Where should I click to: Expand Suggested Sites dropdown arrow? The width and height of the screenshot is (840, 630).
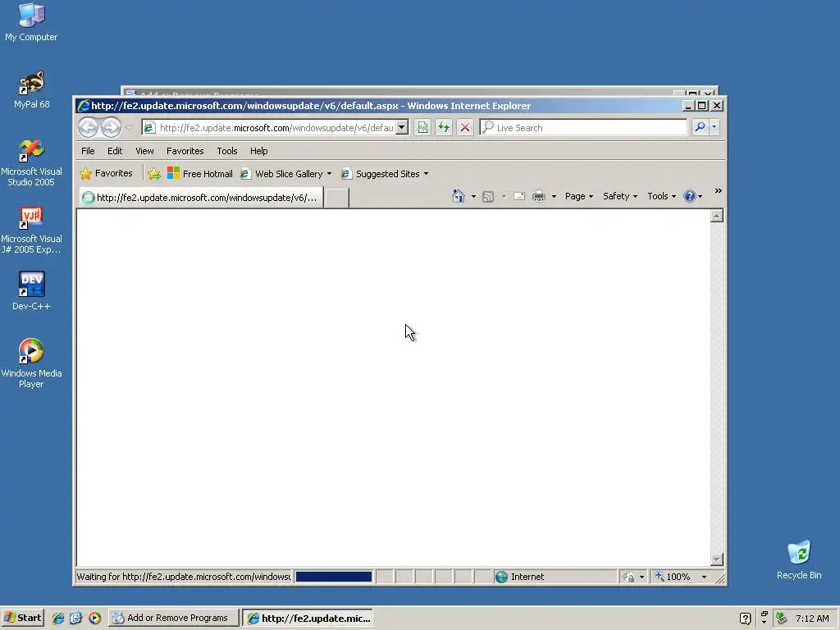click(426, 174)
